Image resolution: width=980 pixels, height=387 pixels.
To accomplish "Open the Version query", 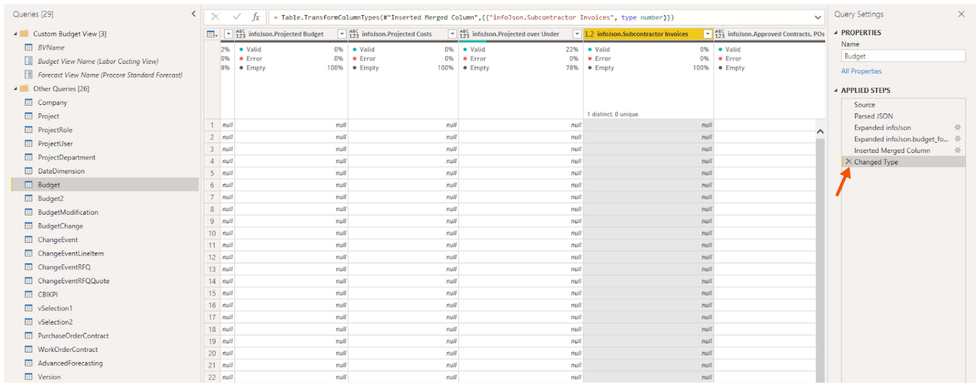I will click(x=49, y=377).
